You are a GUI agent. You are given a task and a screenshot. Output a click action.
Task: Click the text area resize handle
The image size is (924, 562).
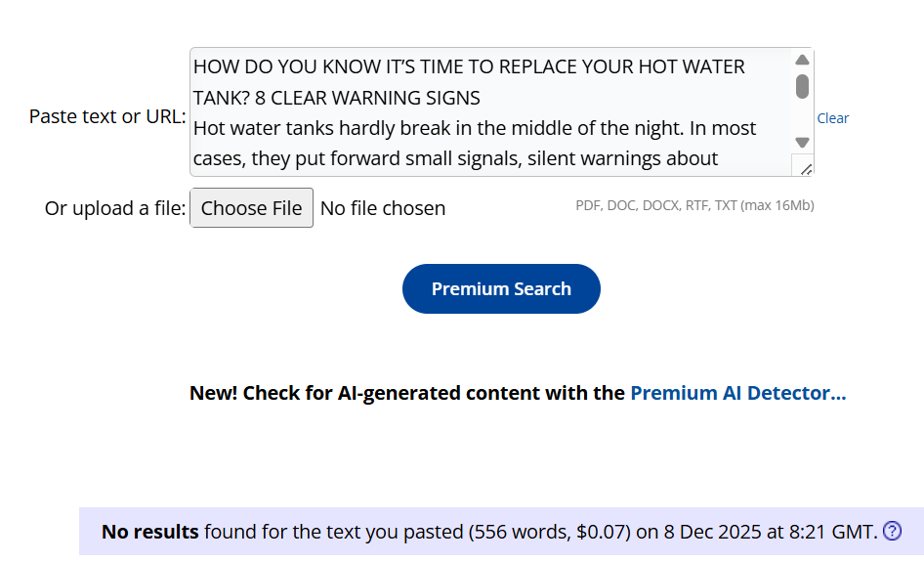[x=804, y=168]
